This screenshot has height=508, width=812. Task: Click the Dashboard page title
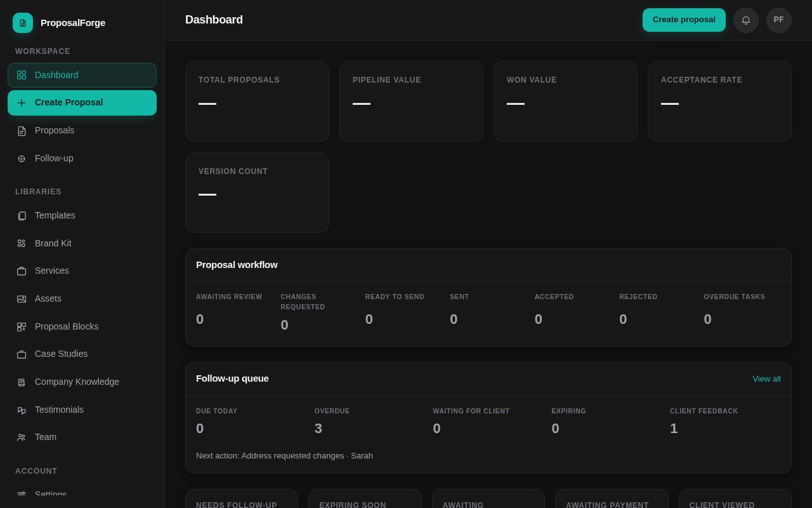214,20
